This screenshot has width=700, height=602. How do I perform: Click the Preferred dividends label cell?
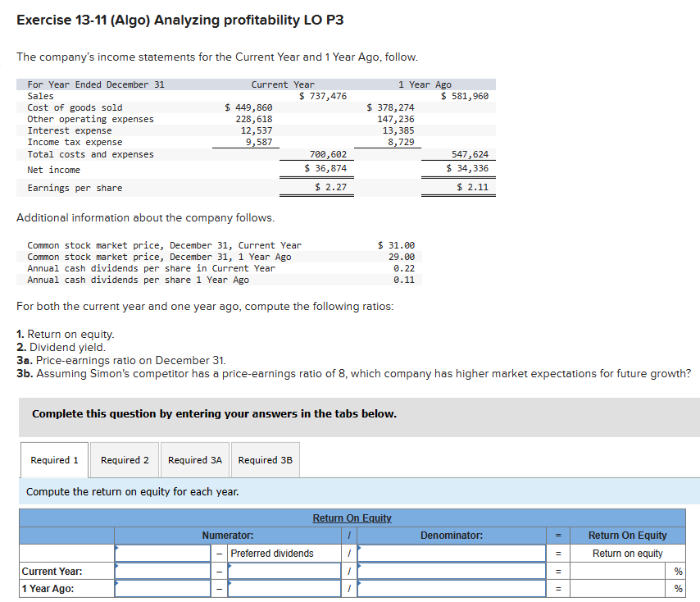coord(284,554)
